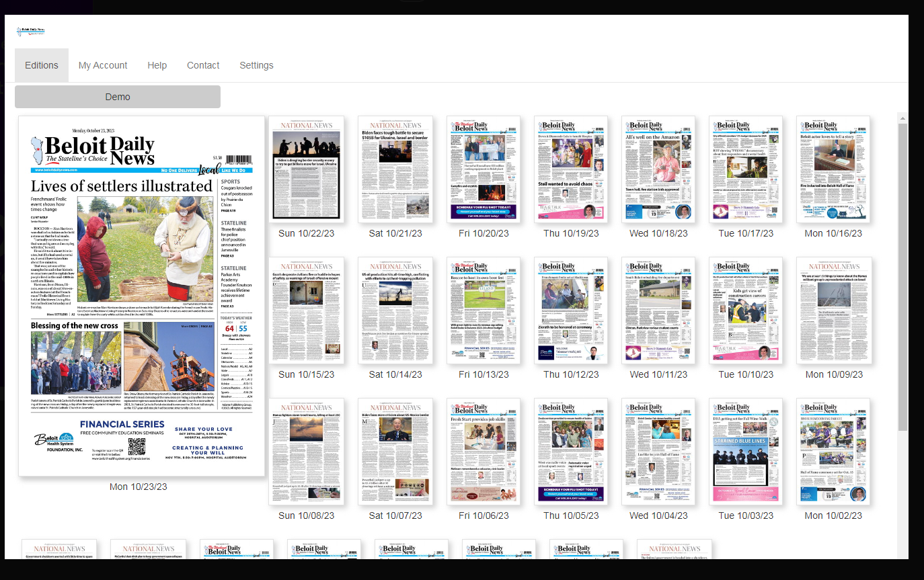Click the Sat 10/14/23 date label
The height and width of the screenshot is (580, 924).
click(395, 374)
